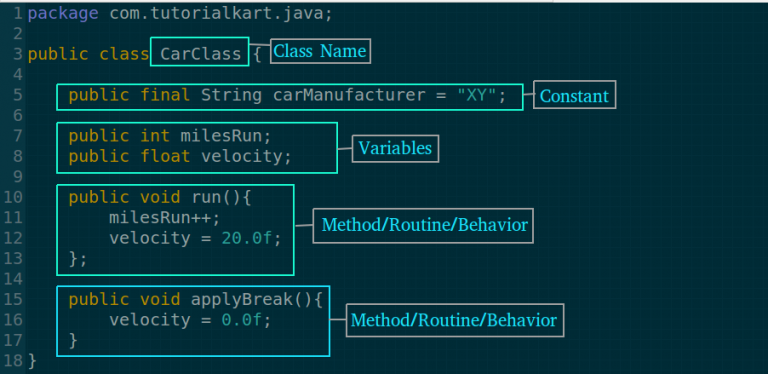Click the Method/Routine/Behavior label beside applyBreak()
Image resolution: width=768 pixels, height=374 pixels.
click(x=455, y=320)
